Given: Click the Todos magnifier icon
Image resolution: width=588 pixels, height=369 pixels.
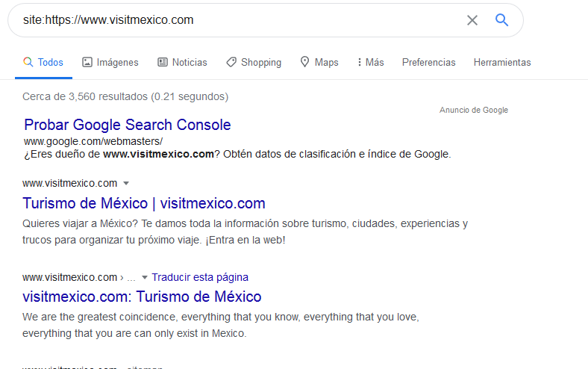Looking at the screenshot, I should click(28, 62).
